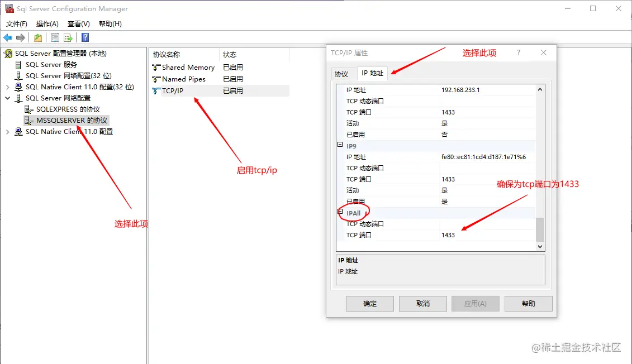Click the IP address value 192.168.233.1
Viewport: 632px width, 364px height.
pyautogui.click(x=460, y=90)
